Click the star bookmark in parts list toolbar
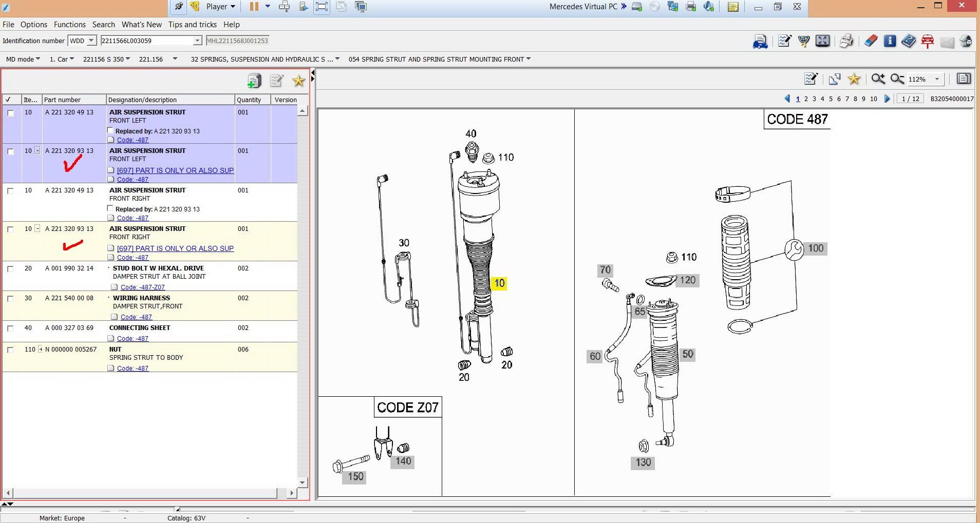 click(298, 81)
